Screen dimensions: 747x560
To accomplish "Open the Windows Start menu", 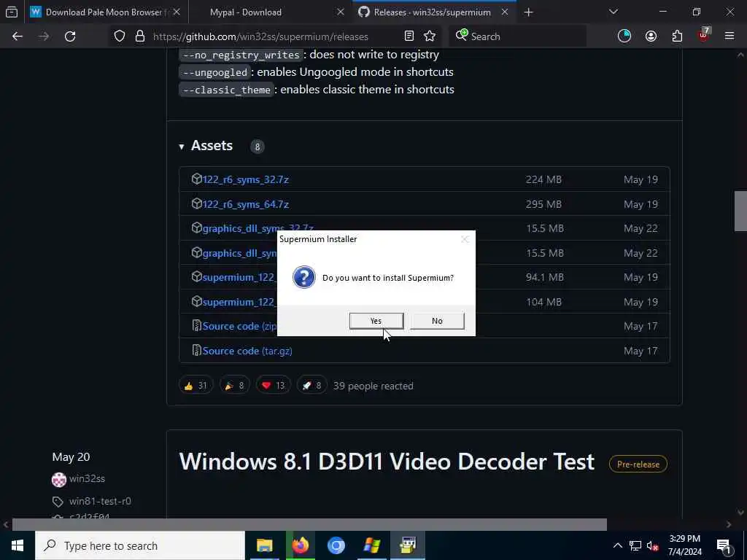I will coord(18,545).
